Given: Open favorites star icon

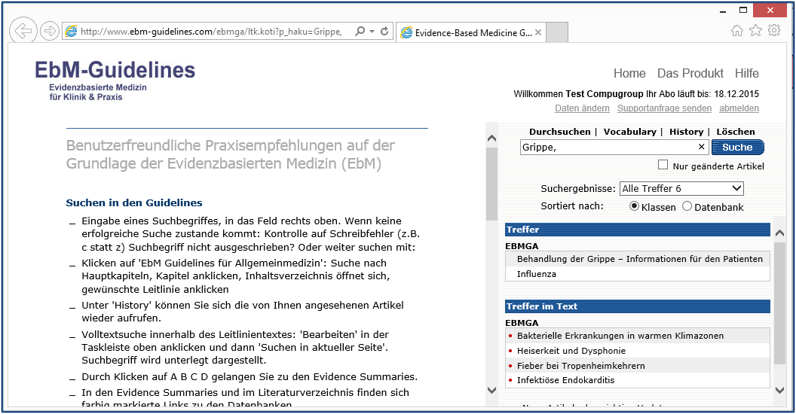Looking at the screenshot, I should click(755, 30).
